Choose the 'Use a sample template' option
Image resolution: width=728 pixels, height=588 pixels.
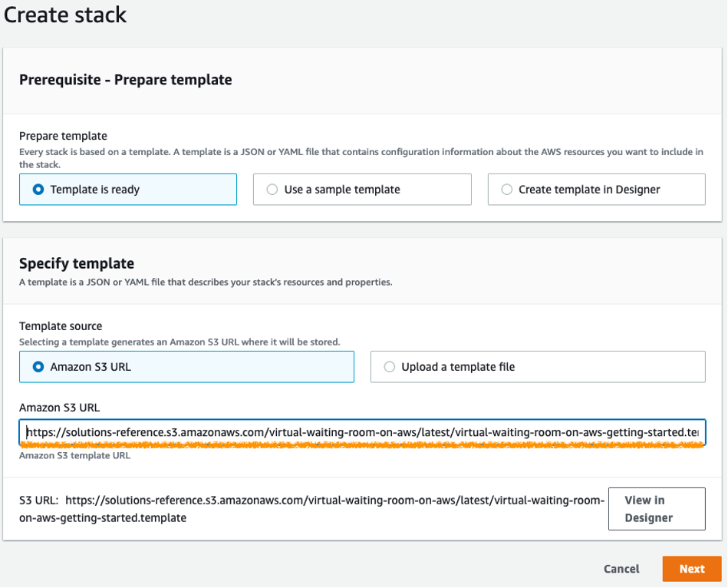272,190
